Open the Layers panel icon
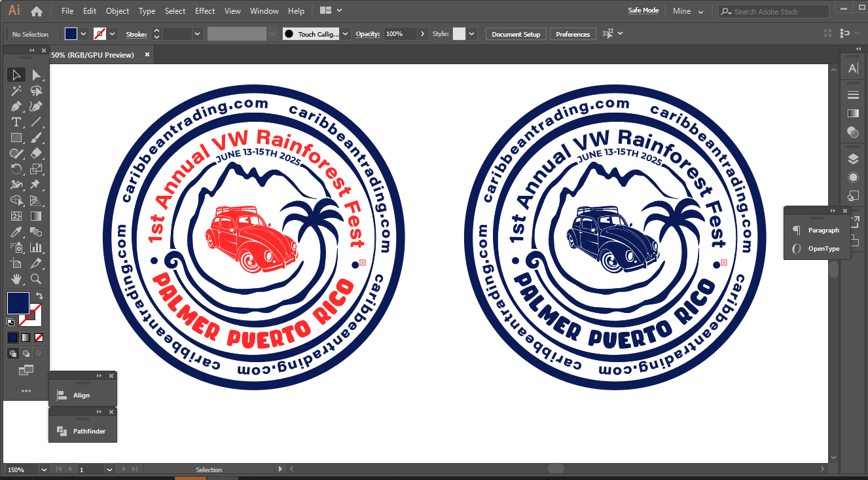Viewport: 868px width, 480px height. [853, 158]
